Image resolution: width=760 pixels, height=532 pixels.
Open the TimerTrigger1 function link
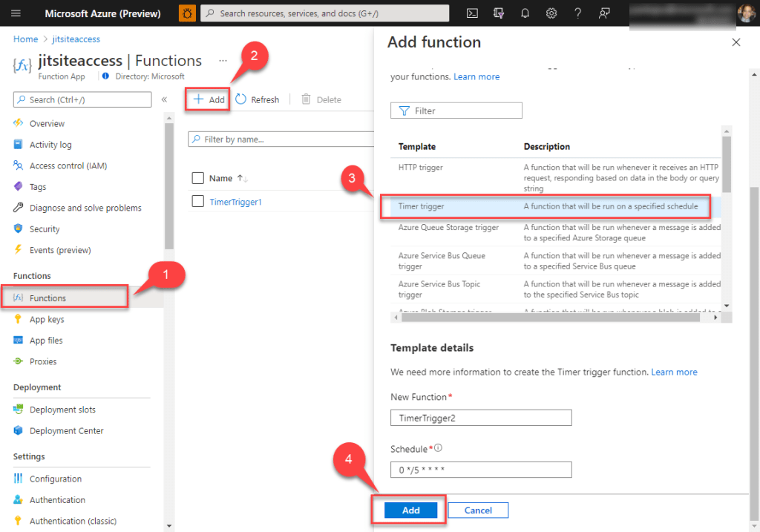(x=235, y=202)
